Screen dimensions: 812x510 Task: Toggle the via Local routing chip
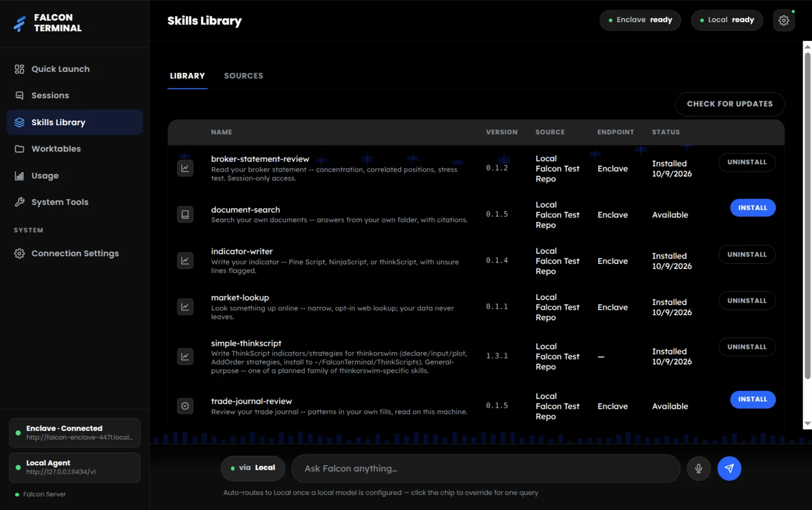tap(253, 468)
